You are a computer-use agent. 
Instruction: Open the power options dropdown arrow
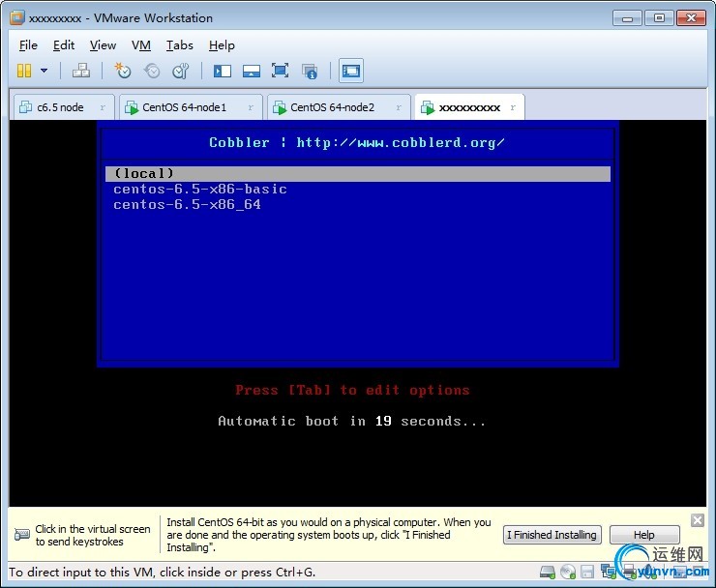tap(44, 71)
